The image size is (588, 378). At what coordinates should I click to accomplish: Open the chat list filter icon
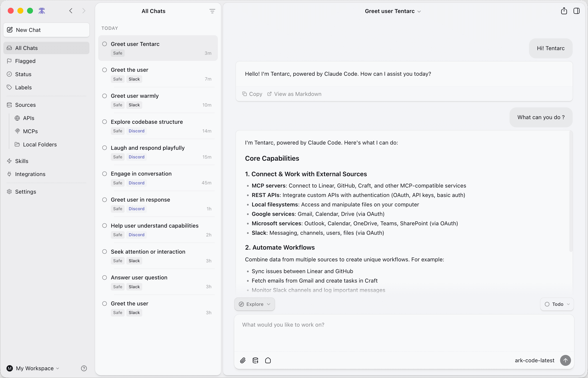pyautogui.click(x=212, y=11)
